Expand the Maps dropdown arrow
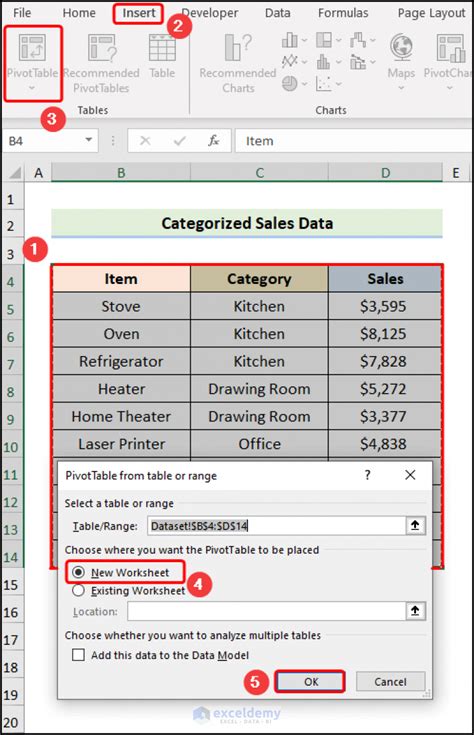This screenshot has width=474, height=735. point(401,88)
